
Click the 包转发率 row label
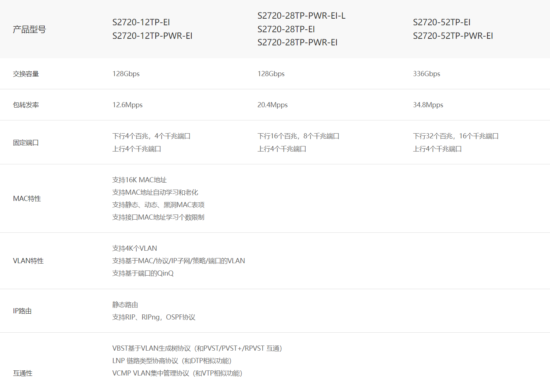pyautogui.click(x=26, y=105)
